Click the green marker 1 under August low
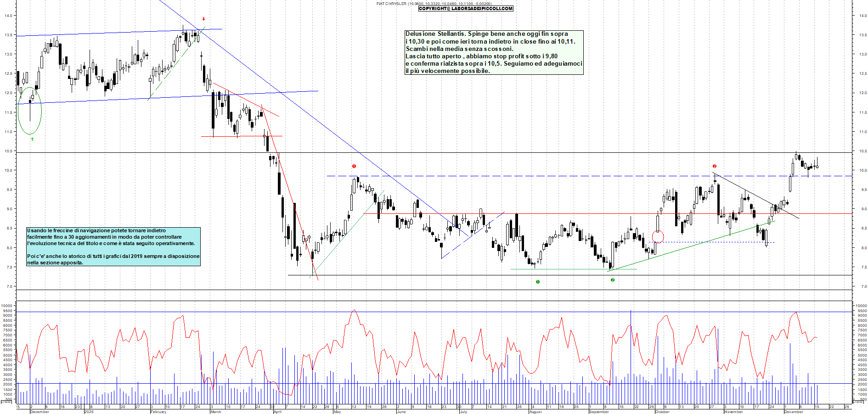The height and width of the screenshot is (414, 868). 538,282
